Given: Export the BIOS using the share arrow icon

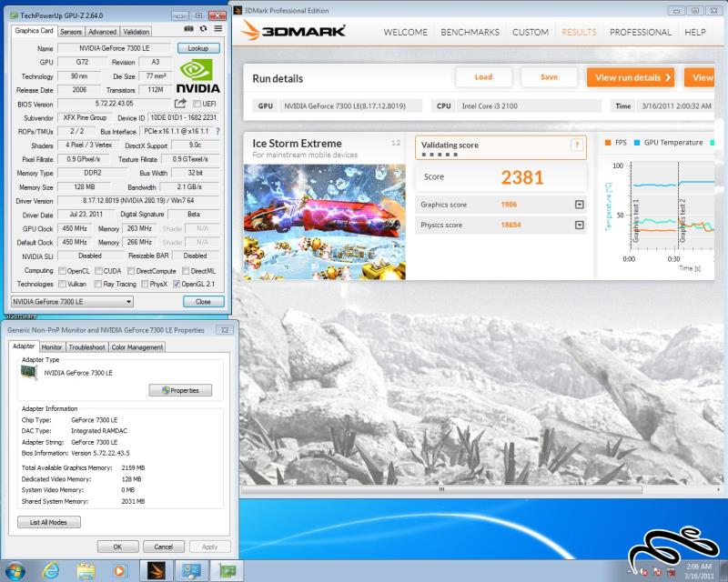Looking at the screenshot, I should click(180, 103).
